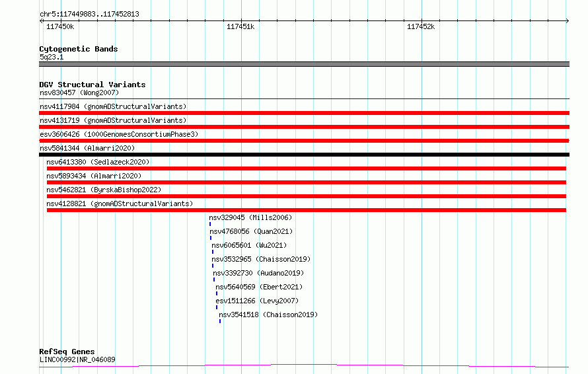
Task: Click the blue tick under nsv329045
Action: [210, 224]
